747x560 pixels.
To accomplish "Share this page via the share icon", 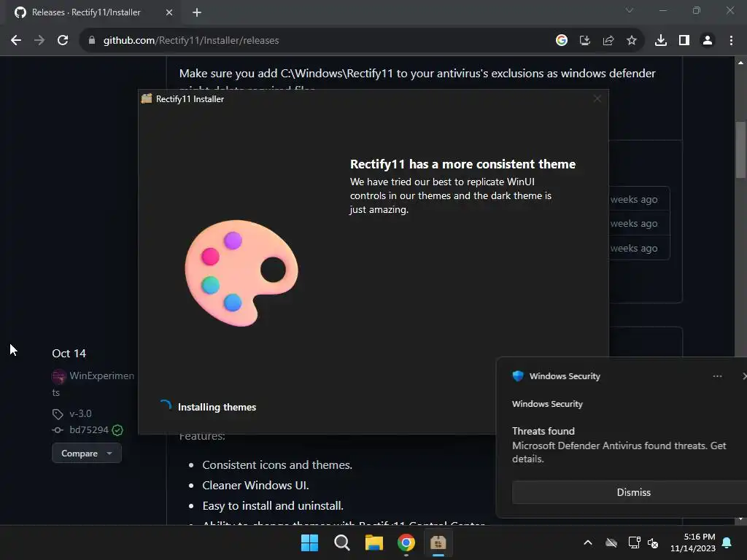I will click(x=608, y=41).
